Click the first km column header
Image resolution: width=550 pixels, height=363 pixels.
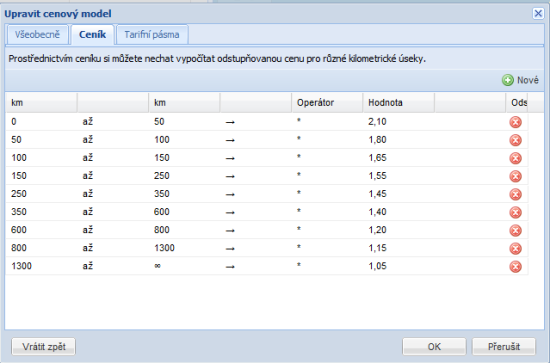(x=41, y=103)
